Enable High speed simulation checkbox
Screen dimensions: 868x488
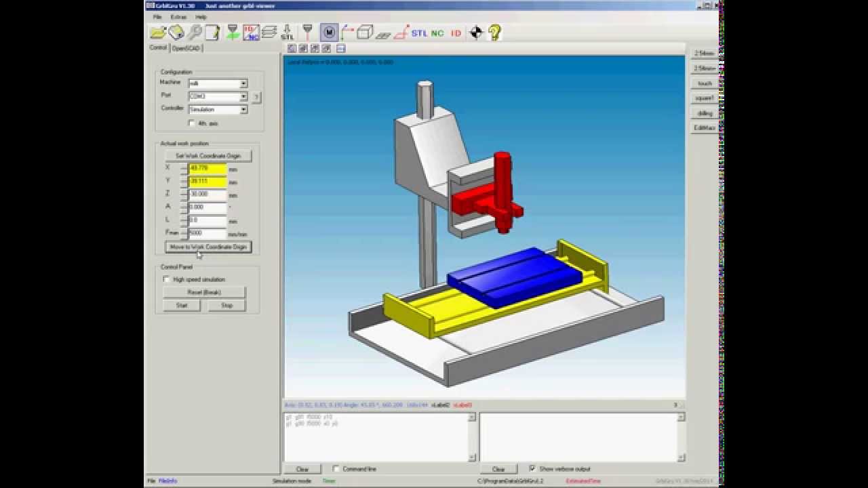point(167,279)
